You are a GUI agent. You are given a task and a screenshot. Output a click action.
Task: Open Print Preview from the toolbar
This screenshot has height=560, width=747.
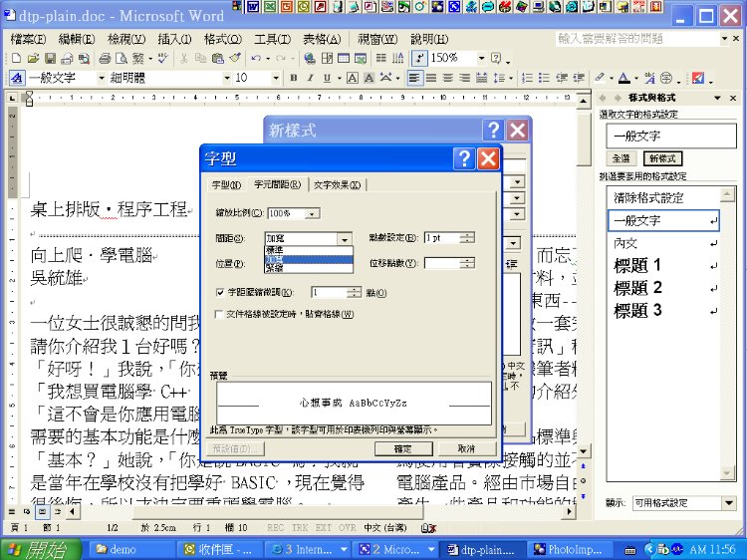pos(122,58)
